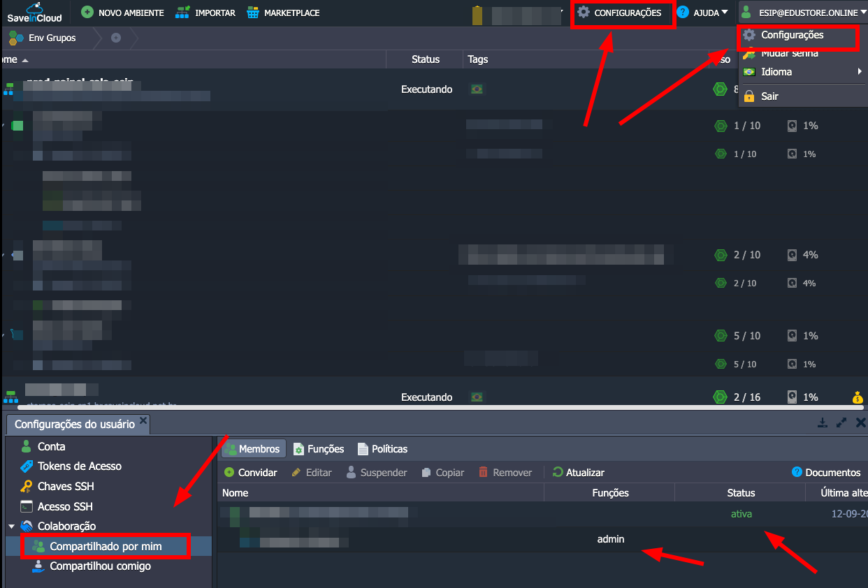Open the ESIP@EDUSTORE.ONLINE account dropdown
The width and height of the screenshot is (868, 588).
coord(804,13)
